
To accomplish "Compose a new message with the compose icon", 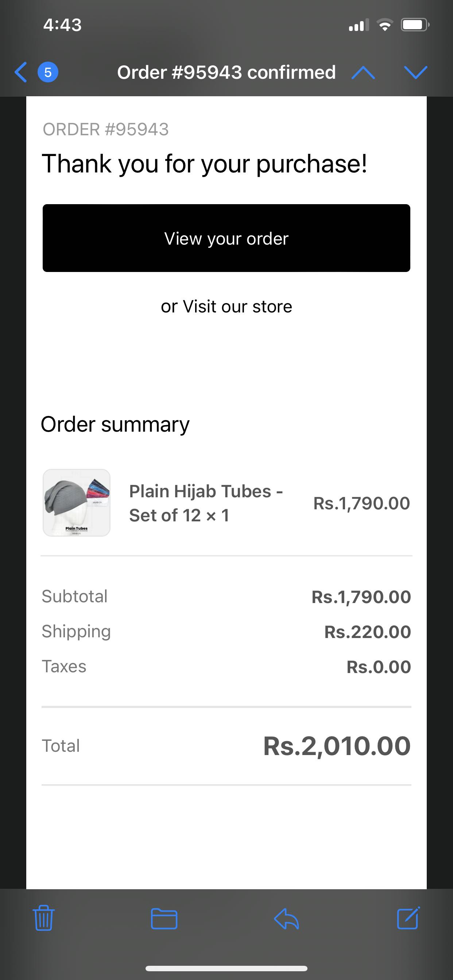I will tap(408, 918).
